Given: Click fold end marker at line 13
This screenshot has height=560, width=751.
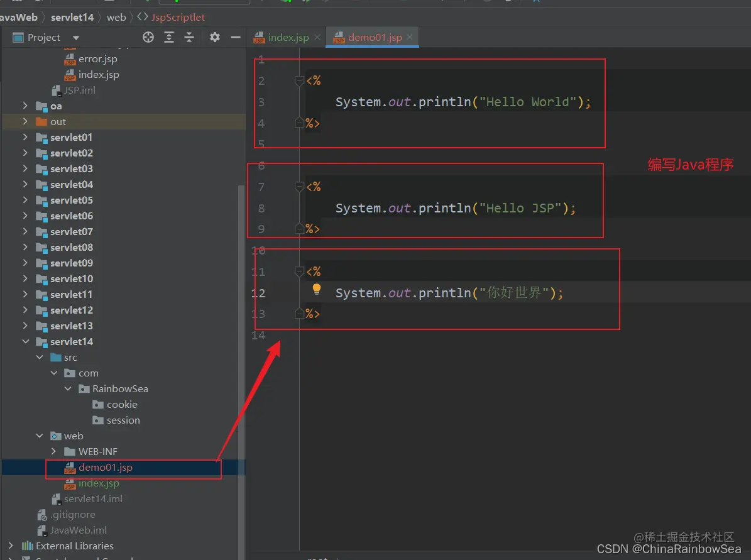Looking at the screenshot, I should click(x=299, y=313).
